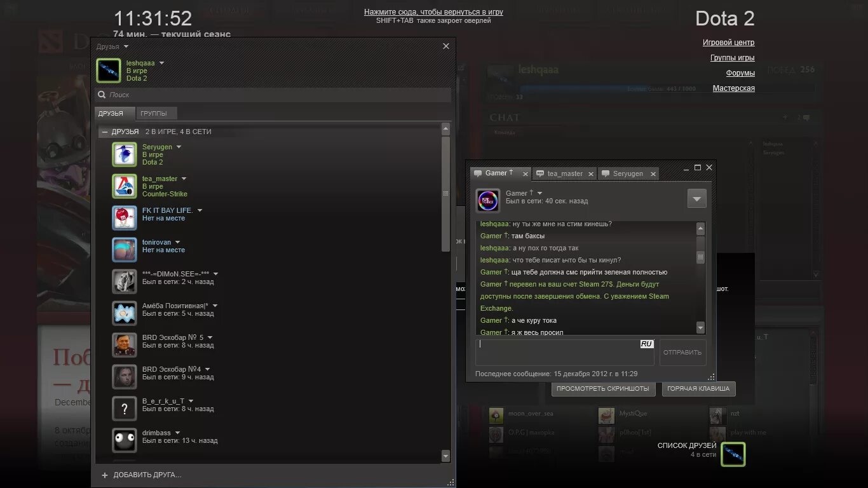The width and height of the screenshot is (868, 488).
Task: Select friend name tea_master
Action: [x=160, y=179]
